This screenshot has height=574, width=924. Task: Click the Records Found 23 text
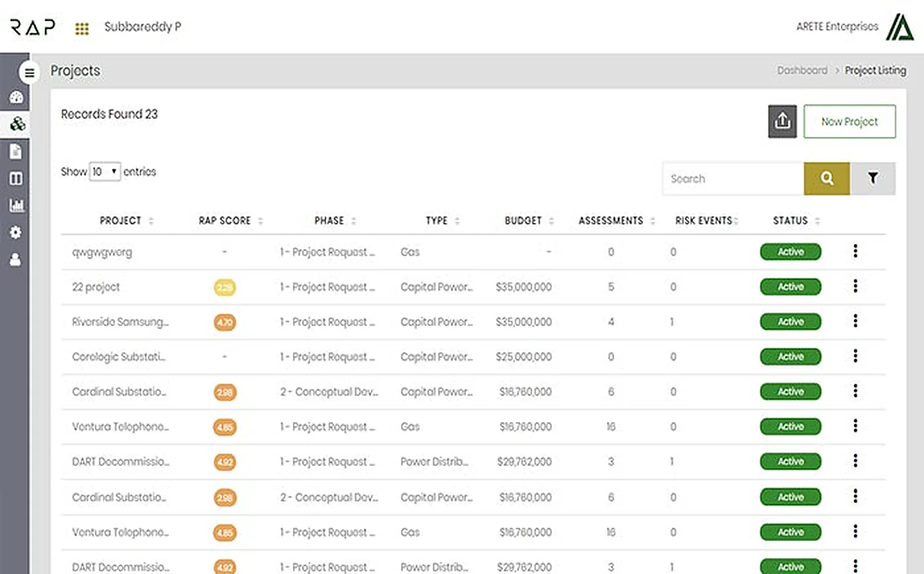point(109,114)
